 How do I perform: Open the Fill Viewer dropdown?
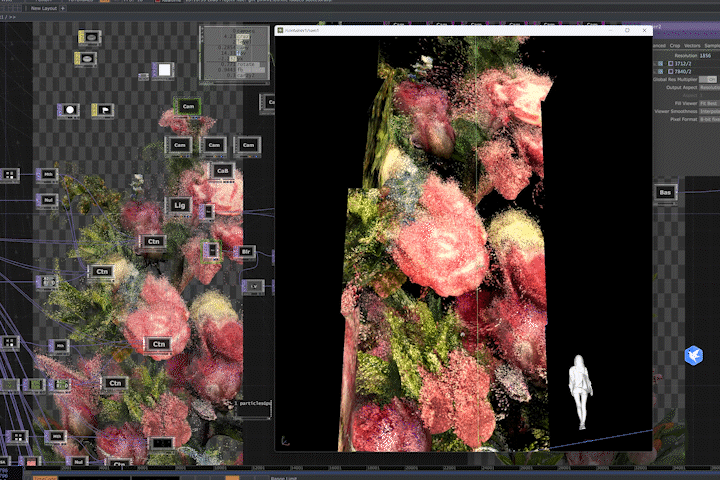point(709,103)
